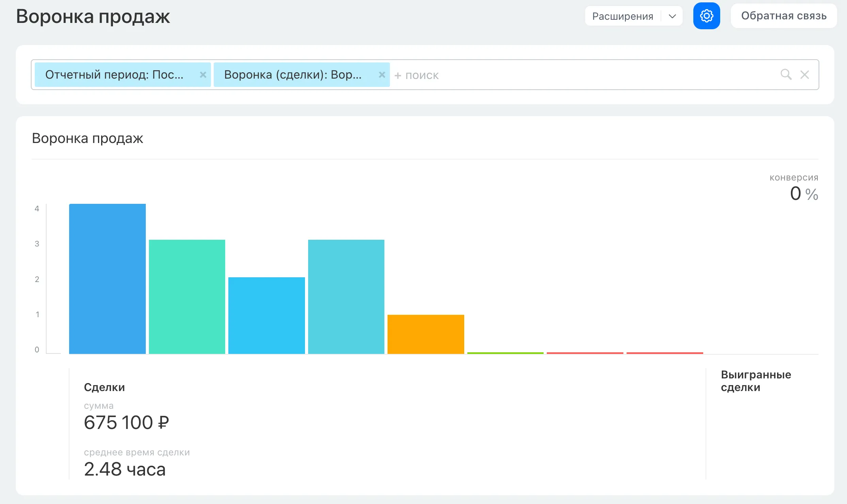847x504 pixels.
Task: Click the 675 100 ₽ sum value
Action: 126,423
